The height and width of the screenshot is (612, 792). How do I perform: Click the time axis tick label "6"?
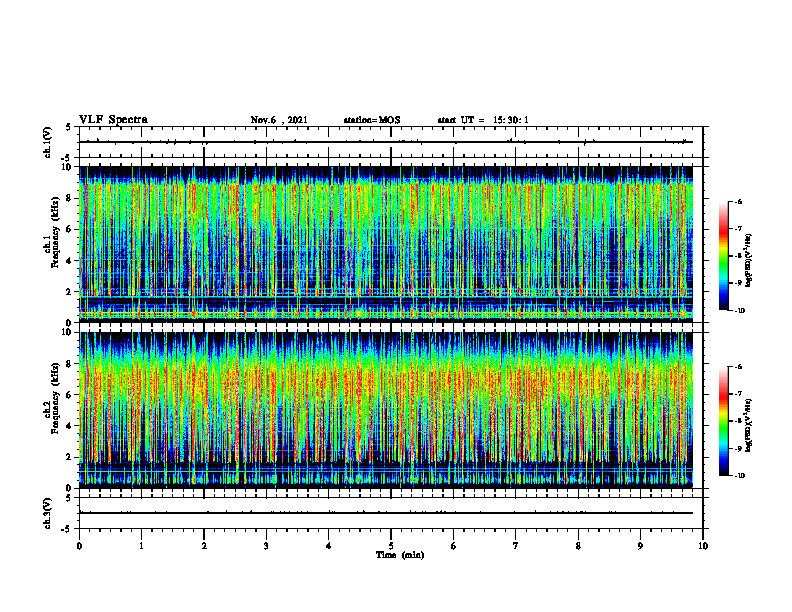454,546
